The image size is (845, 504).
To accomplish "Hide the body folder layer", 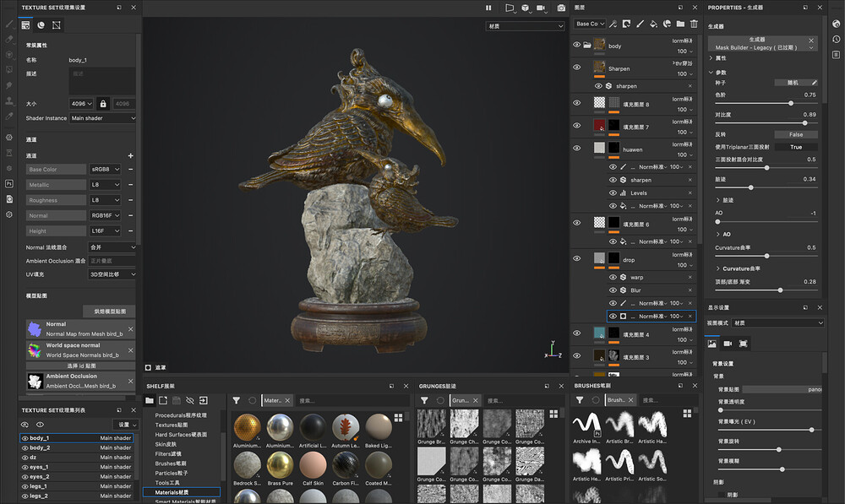I will tap(576, 45).
